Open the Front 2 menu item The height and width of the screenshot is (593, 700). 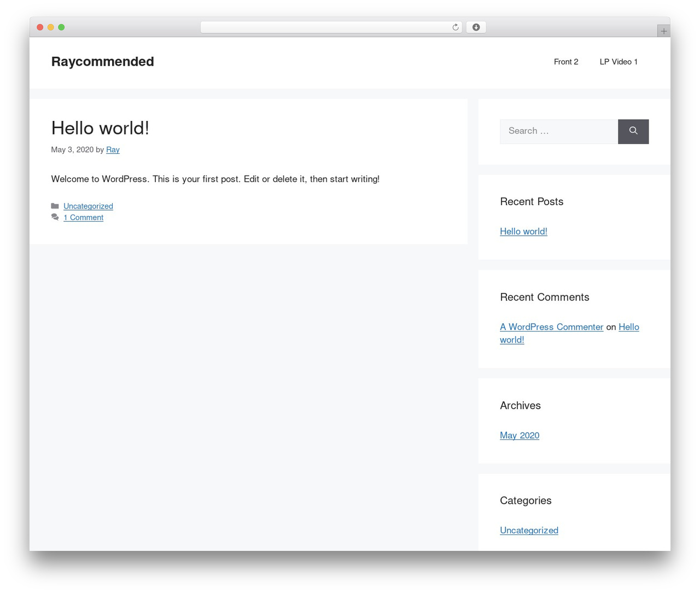tap(566, 62)
